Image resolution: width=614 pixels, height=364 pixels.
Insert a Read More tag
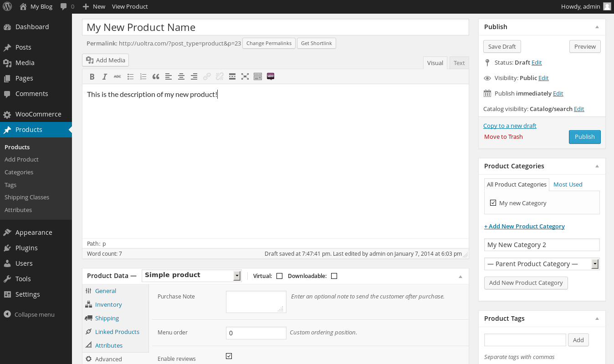point(232,76)
